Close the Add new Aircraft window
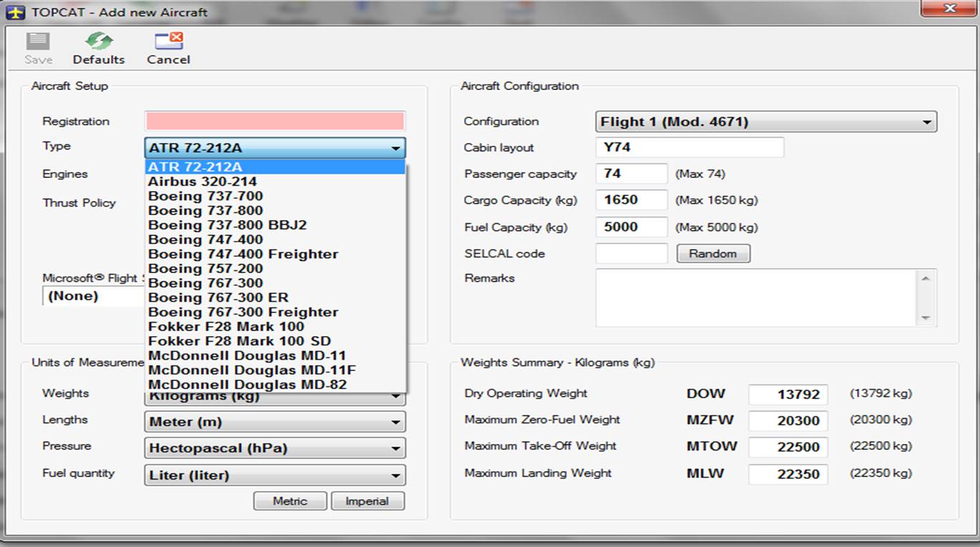 pyautogui.click(x=950, y=9)
